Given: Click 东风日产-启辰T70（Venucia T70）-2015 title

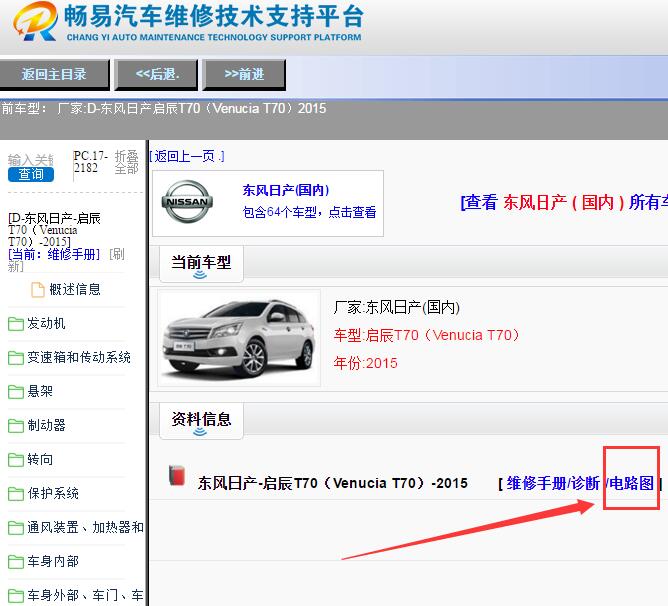Looking at the screenshot, I should [333, 483].
